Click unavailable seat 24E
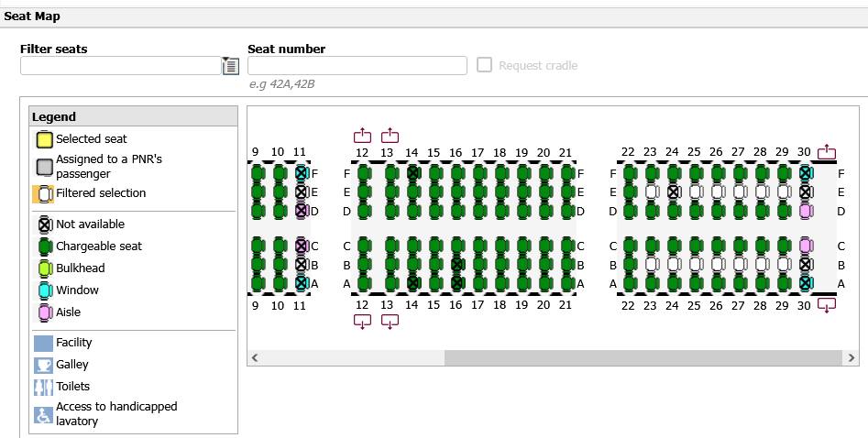Viewport: 868px width, 438px height. [x=673, y=192]
